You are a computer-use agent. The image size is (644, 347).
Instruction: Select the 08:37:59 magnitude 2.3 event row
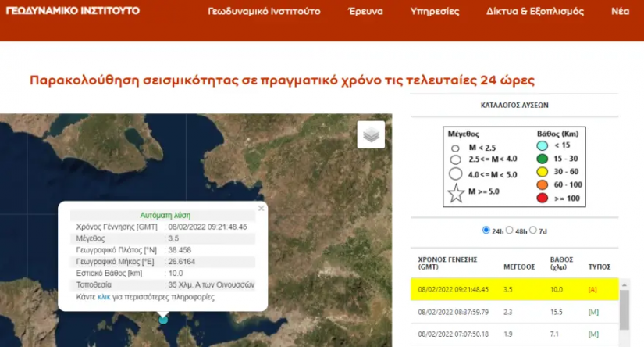515,312
